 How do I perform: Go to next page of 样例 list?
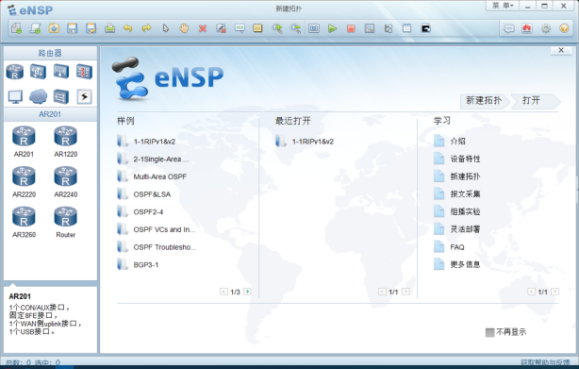(247, 292)
